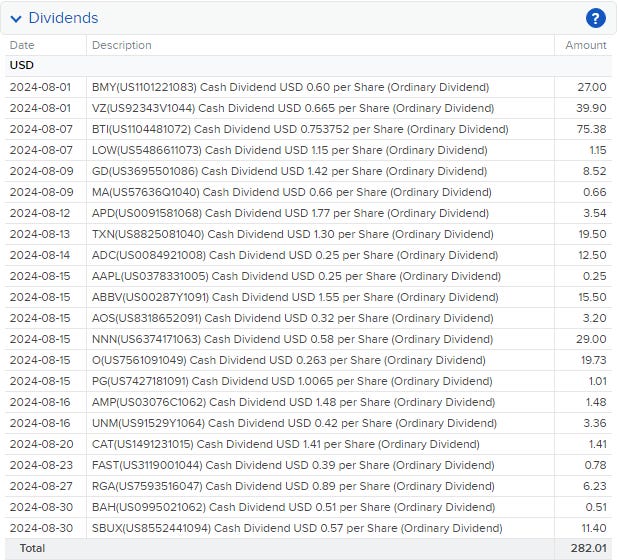This screenshot has height=560, width=618.
Task: Click the 19.50 amount for TXN
Action: (592, 234)
